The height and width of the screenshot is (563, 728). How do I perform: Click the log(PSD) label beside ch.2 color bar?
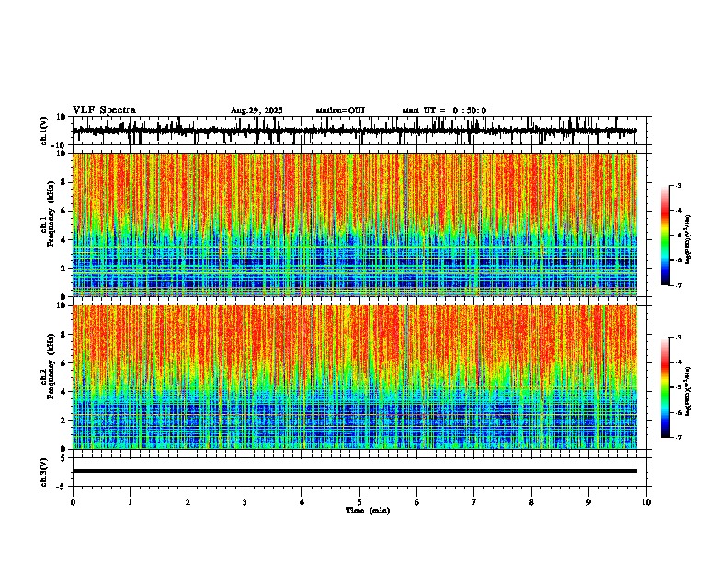[x=688, y=391]
